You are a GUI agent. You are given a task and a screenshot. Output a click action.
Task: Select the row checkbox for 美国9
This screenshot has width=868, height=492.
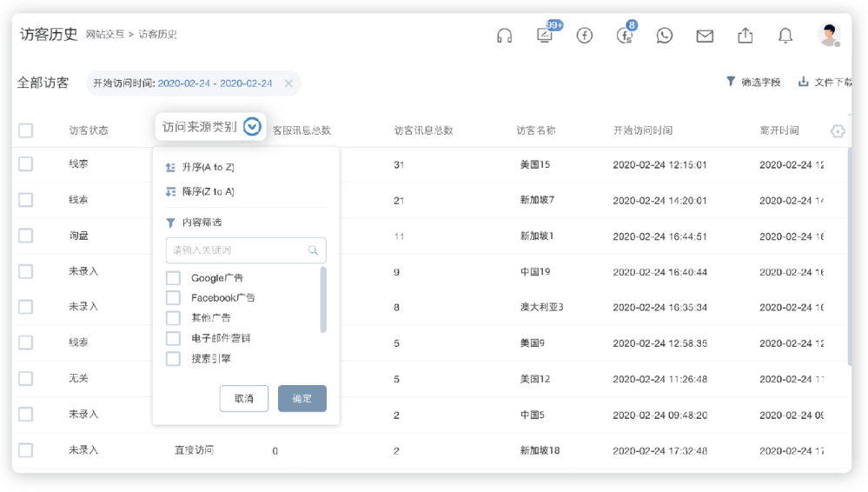25,342
